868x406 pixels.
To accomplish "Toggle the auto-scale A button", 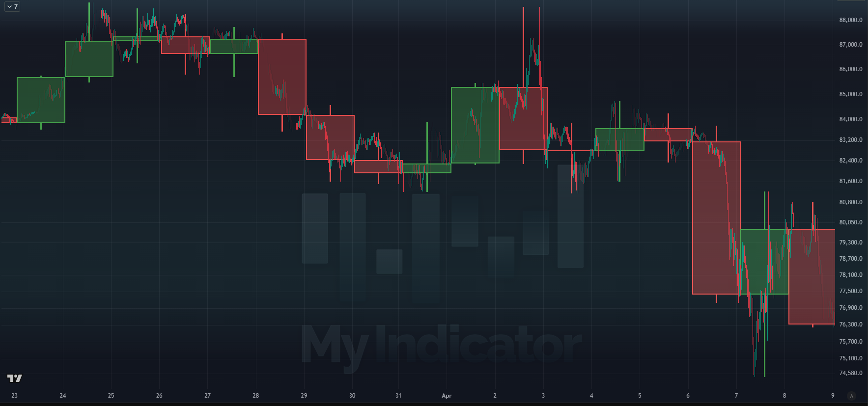I will tap(852, 396).
